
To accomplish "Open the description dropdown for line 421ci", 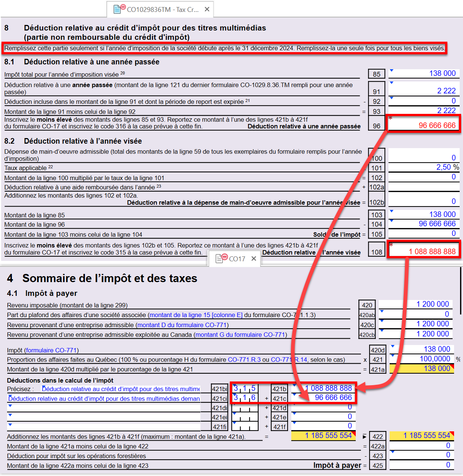I will pos(104,399).
